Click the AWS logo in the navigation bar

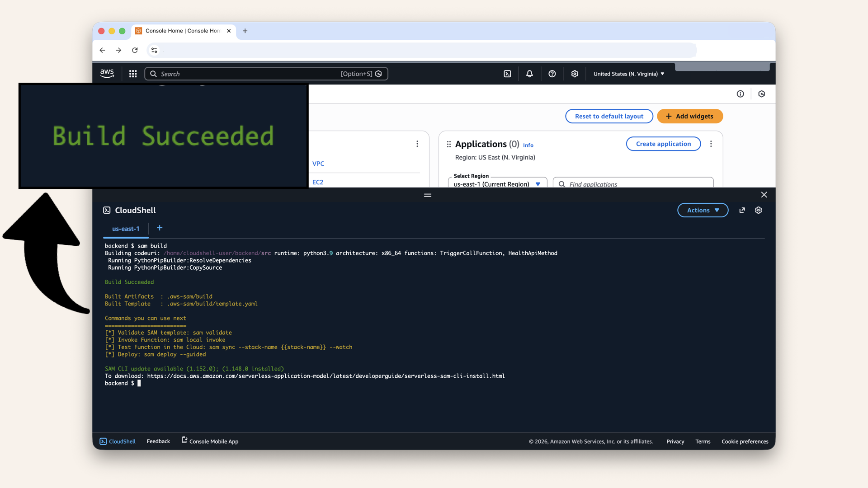click(107, 73)
